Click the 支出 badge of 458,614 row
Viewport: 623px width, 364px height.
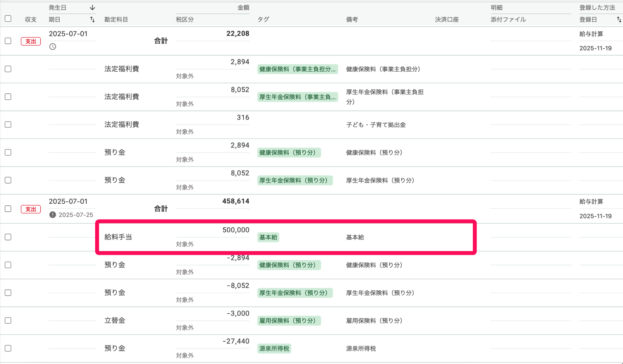coord(31,209)
